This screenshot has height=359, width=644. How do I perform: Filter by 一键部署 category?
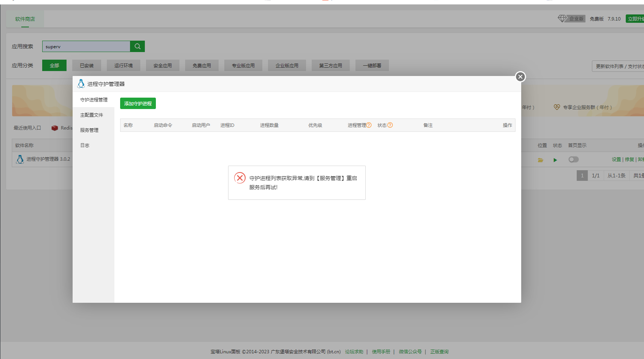click(372, 65)
